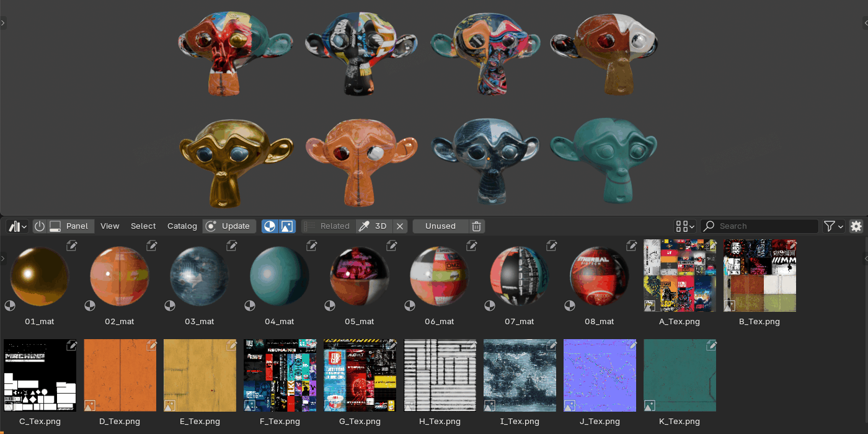
Task: Select the C_Tex.png texture thumbnail
Action: point(40,375)
